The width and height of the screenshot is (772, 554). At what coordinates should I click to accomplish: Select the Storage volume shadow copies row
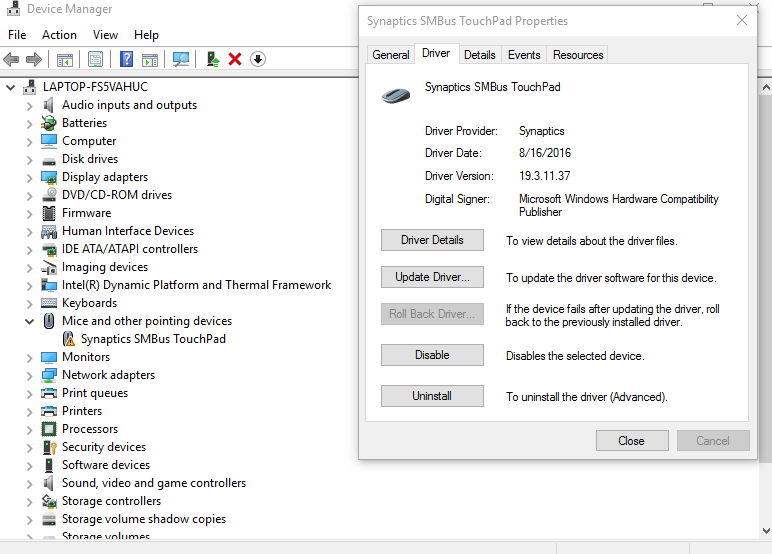144,519
